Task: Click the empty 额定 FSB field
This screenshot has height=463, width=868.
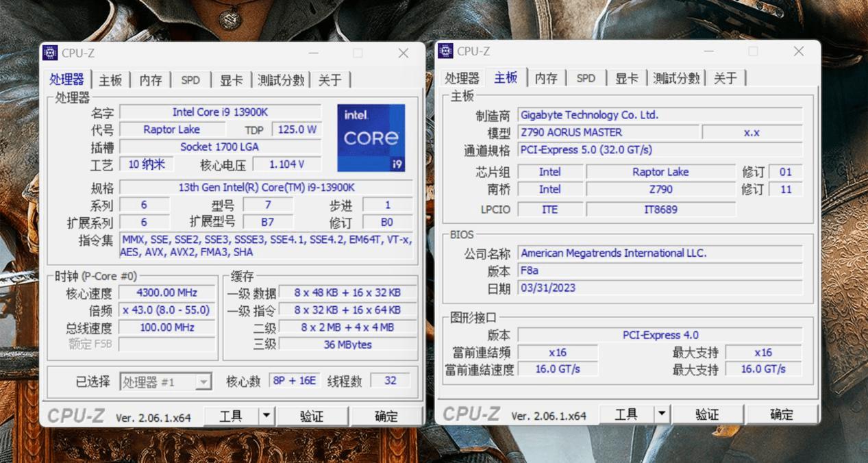Action: 167,345
